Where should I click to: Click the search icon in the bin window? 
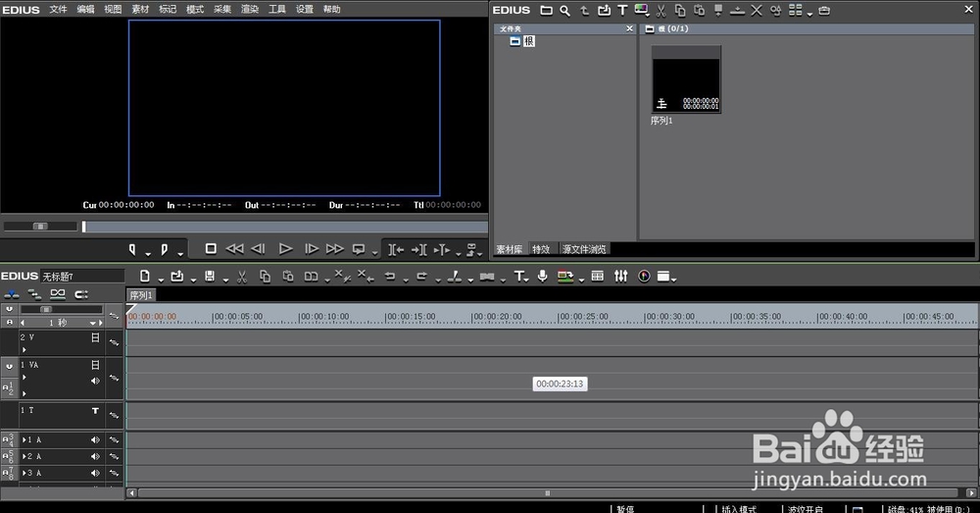[x=565, y=11]
